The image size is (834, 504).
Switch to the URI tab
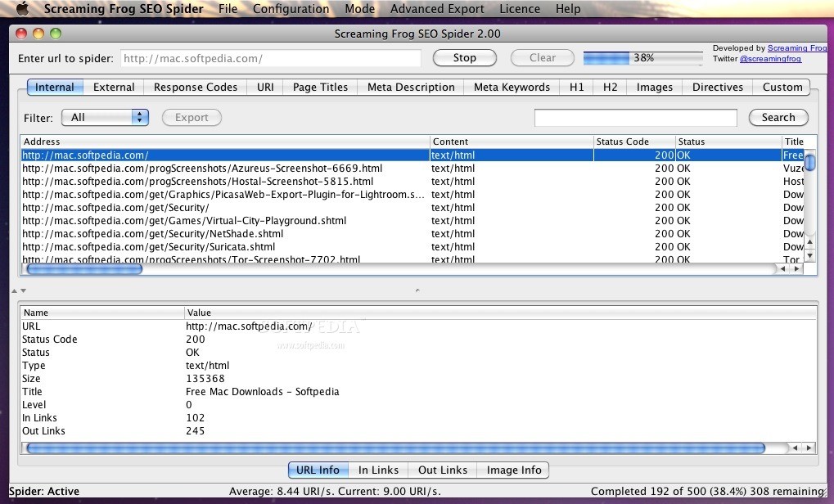coord(265,88)
